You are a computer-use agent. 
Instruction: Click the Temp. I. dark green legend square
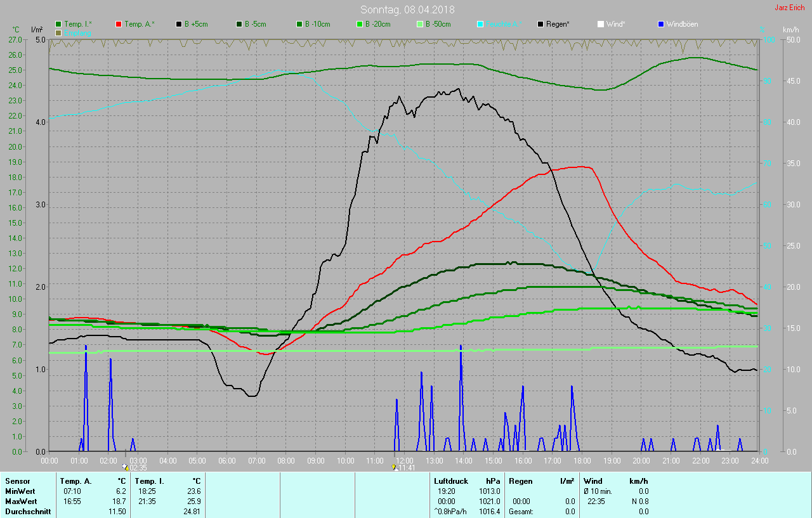58,24
